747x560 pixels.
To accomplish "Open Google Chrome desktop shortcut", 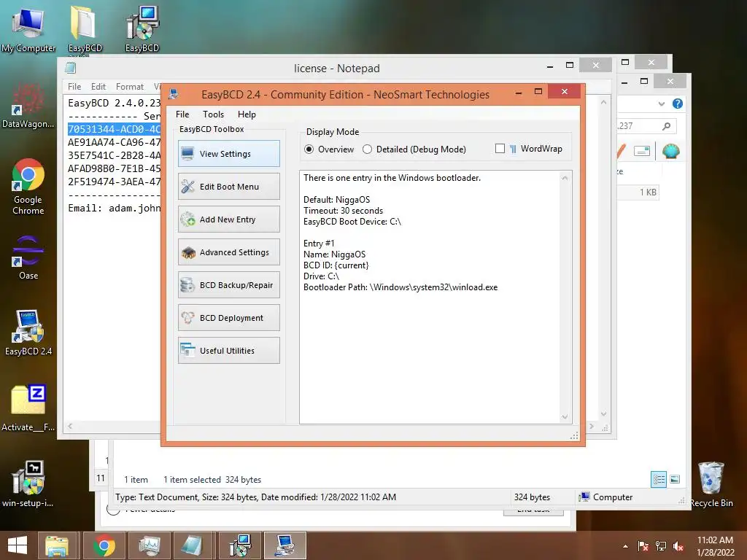I will [x=28, y=187].
